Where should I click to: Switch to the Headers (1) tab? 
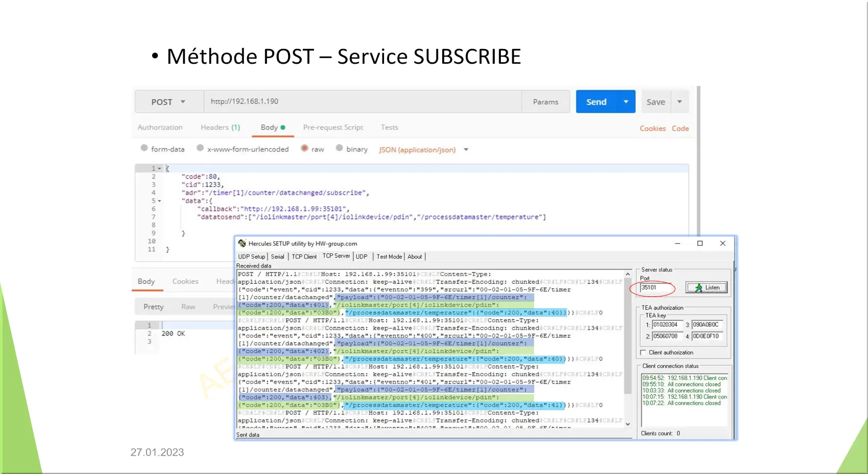click(220, 128)
